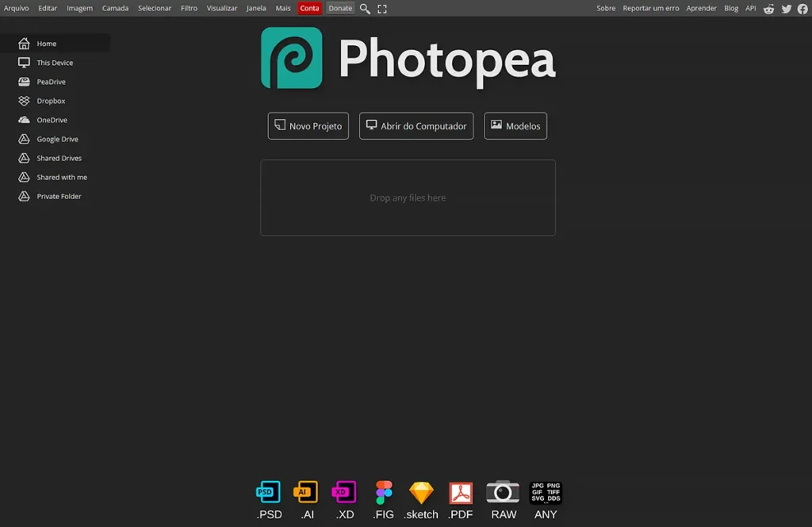Open Google Drive in the sidebar

(x=55, y=139)
